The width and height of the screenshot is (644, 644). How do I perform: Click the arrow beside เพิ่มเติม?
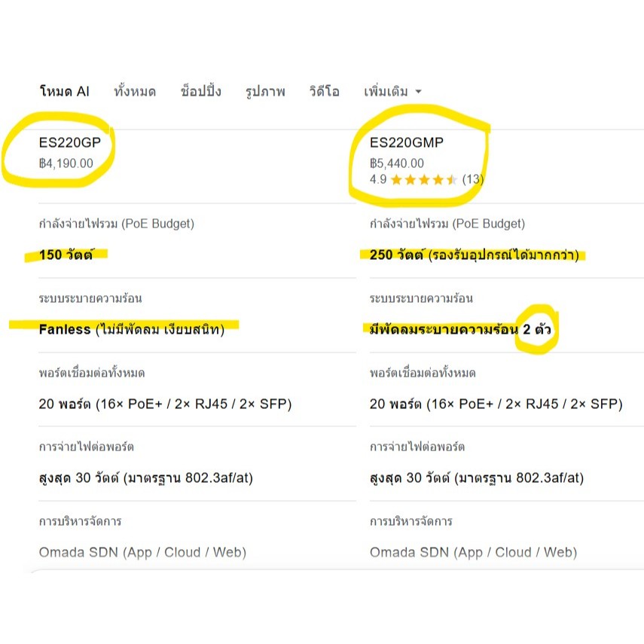pos(418,92)
